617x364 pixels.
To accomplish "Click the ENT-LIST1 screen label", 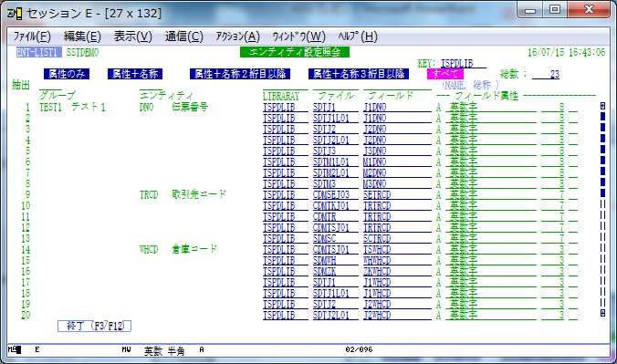I will pos(38,52).
